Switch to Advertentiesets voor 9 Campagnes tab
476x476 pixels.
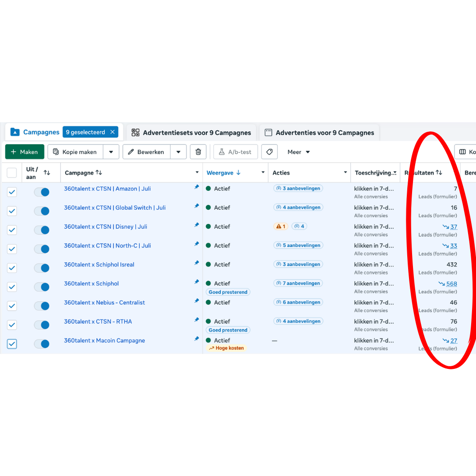tap(192, 133)
